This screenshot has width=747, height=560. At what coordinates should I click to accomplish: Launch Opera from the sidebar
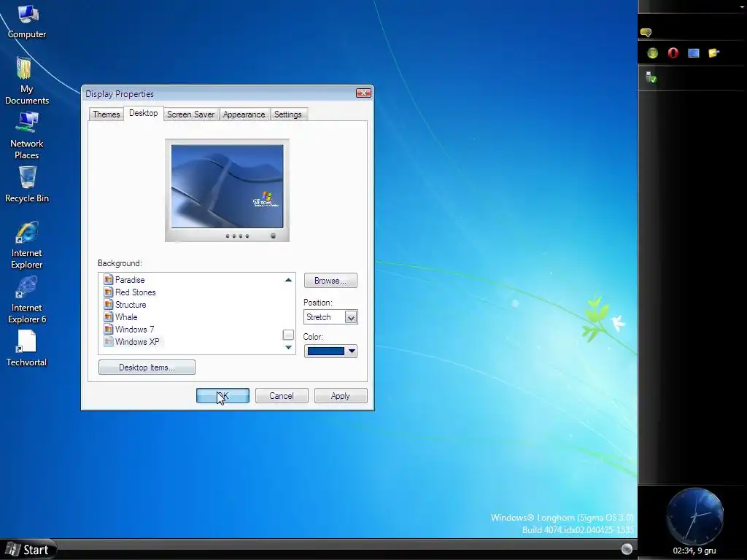[x=673, y=53]
